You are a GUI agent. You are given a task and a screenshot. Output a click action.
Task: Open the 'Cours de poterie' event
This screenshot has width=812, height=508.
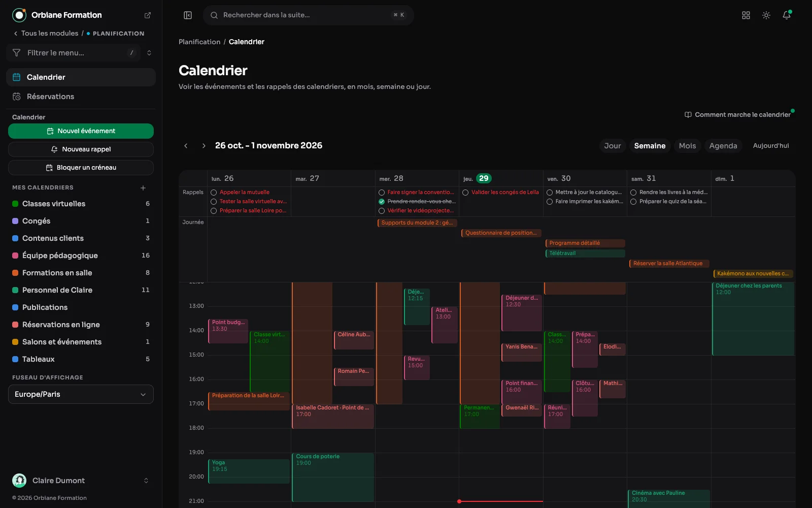tap(333, 477)
